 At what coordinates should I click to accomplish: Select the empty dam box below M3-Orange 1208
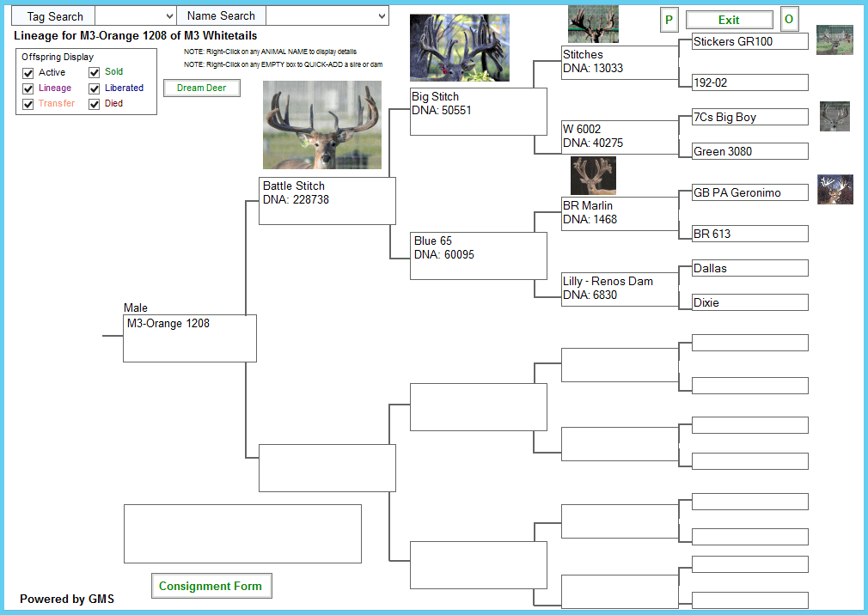coord(327,468)
